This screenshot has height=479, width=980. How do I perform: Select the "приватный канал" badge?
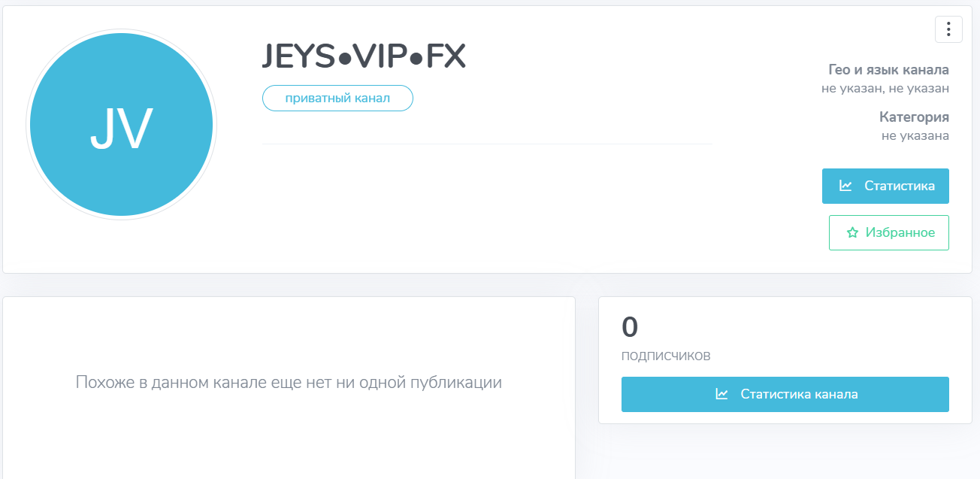point(337,99)
